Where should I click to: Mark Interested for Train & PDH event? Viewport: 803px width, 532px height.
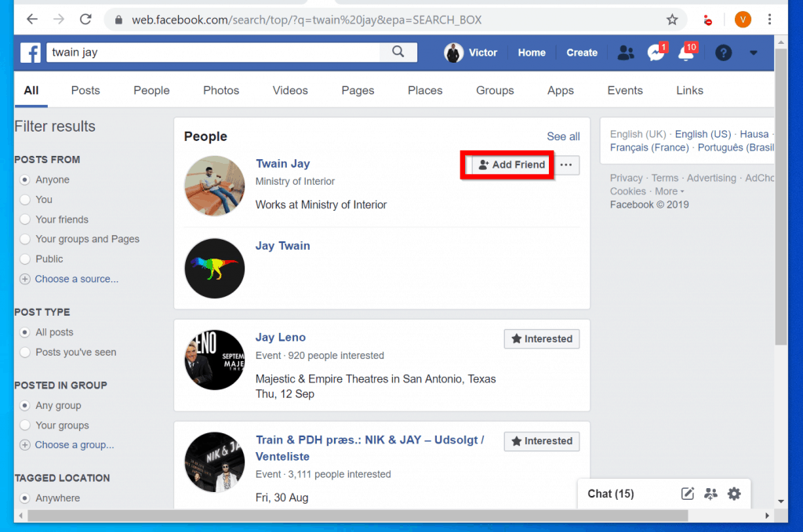point(542,441)
